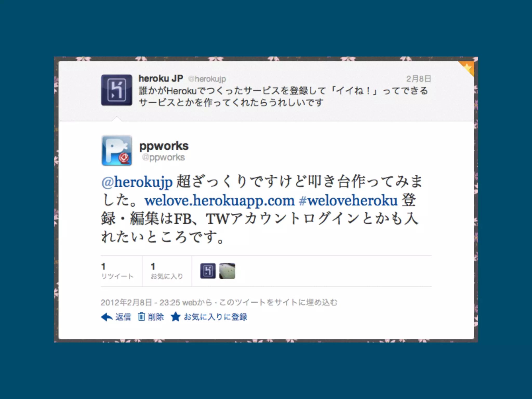Click the 1 リツイート count
This screenshot has width=532, height=399.
click(x=117, y=271)
